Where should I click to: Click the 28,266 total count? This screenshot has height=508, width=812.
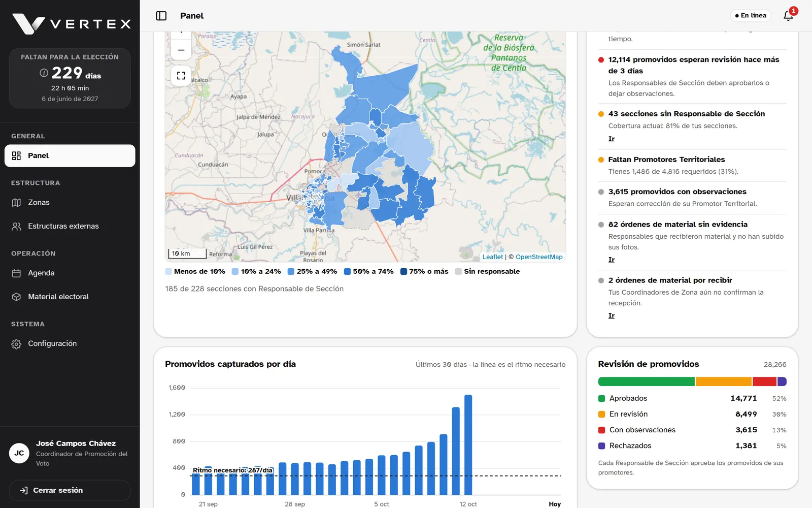[x=775, y=365]
